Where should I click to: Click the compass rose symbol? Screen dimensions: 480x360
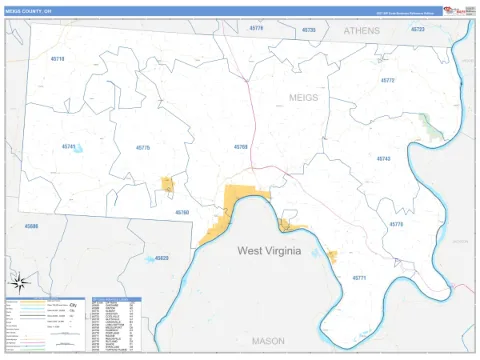click(x=20, y=283)
